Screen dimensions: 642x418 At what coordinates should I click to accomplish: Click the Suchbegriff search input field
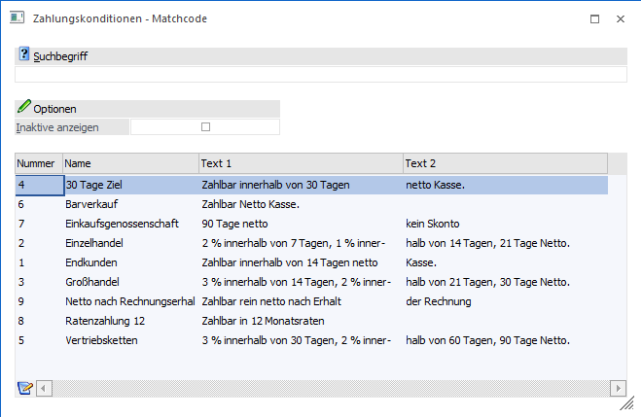(320, 74)
